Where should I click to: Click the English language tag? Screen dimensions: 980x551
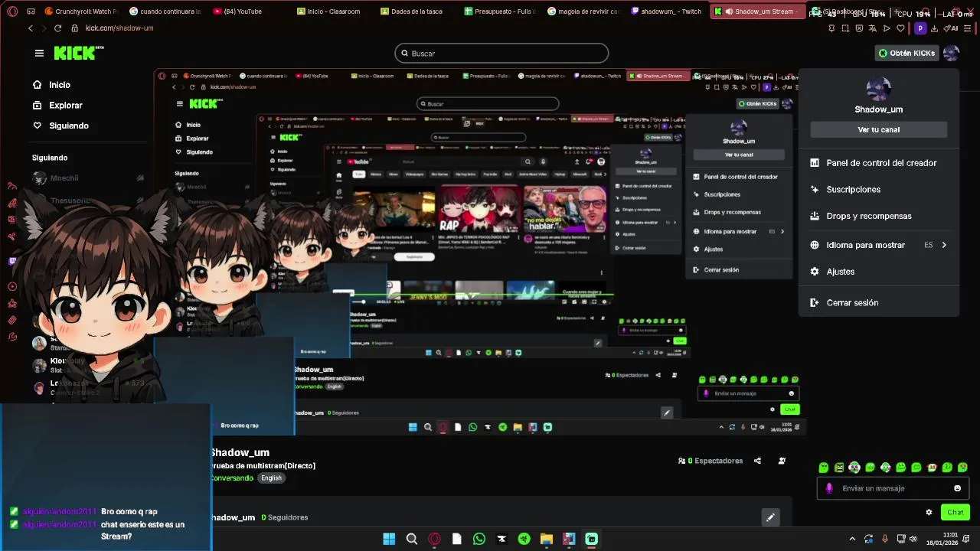[271, 478]
